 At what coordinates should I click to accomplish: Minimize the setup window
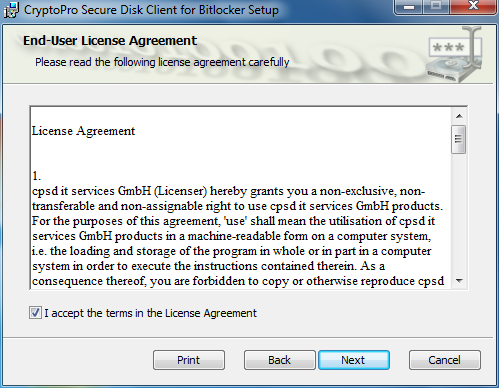pos(409,7)
